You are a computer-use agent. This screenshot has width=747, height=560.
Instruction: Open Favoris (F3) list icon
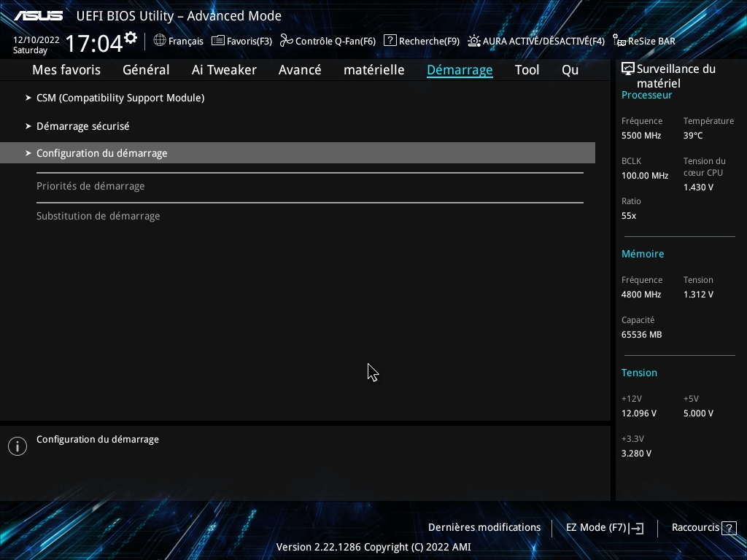click(218, 41)
